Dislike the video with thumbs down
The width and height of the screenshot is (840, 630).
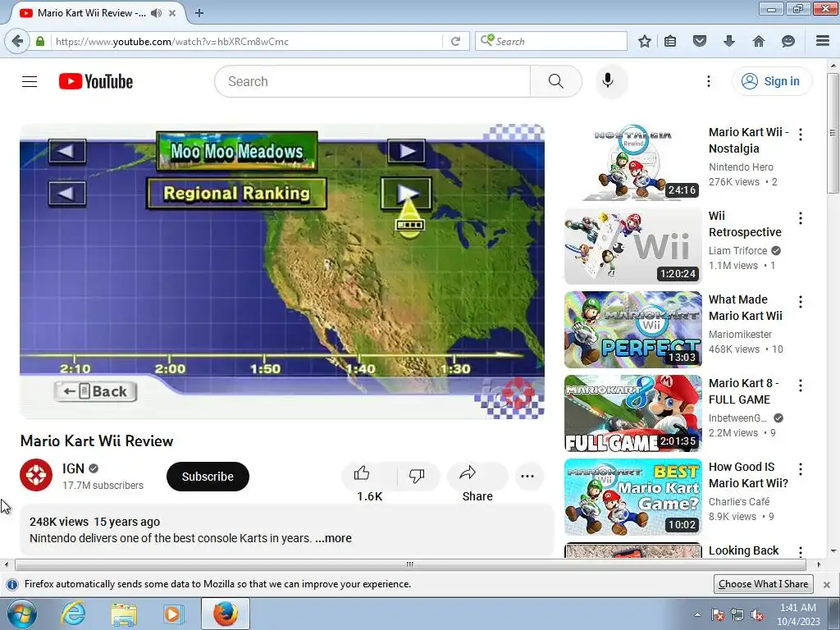click(x=417, y=475)
